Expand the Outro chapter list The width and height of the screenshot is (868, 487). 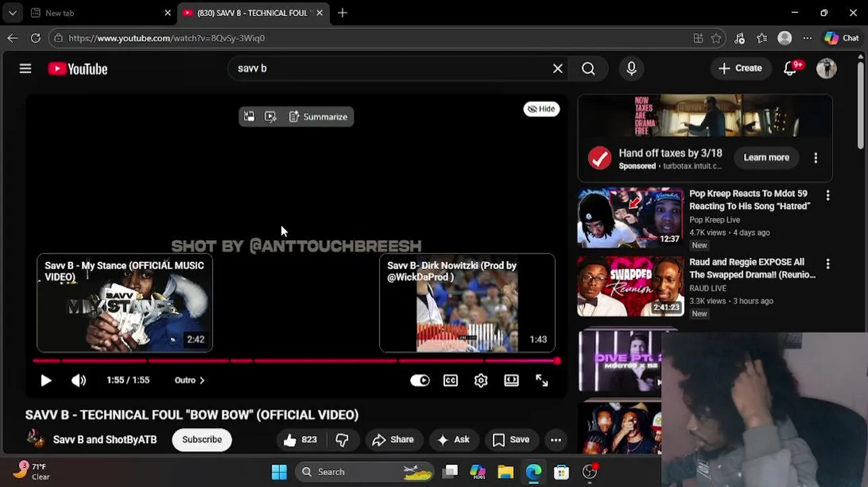tap(189, 380)
